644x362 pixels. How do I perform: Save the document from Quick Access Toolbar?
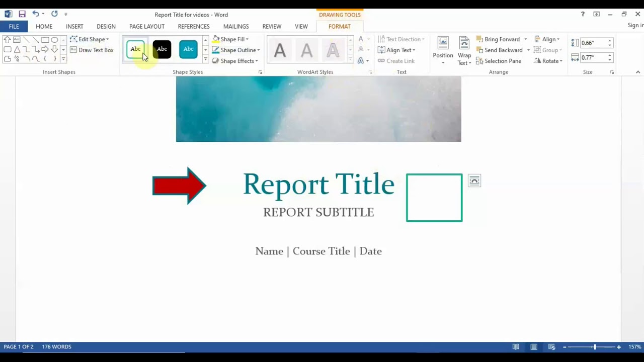coord(22,14)
